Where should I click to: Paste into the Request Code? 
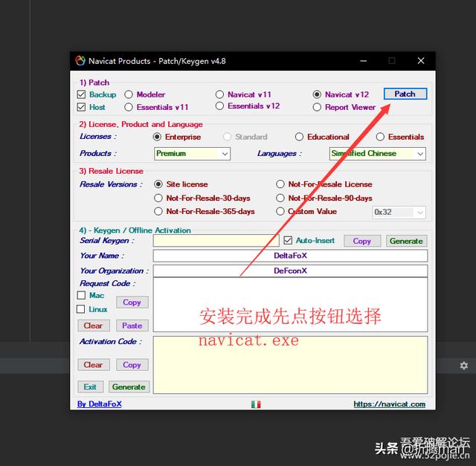(132, 326)
